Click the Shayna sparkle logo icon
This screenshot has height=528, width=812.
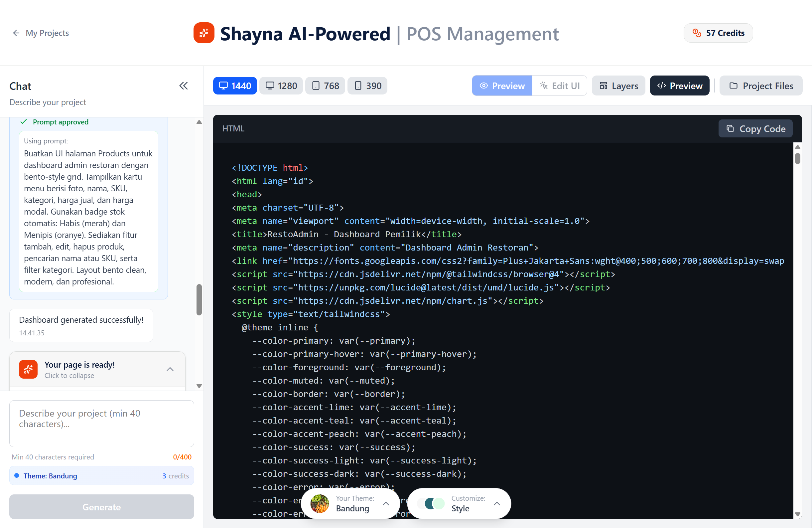[x=204, y=33]
